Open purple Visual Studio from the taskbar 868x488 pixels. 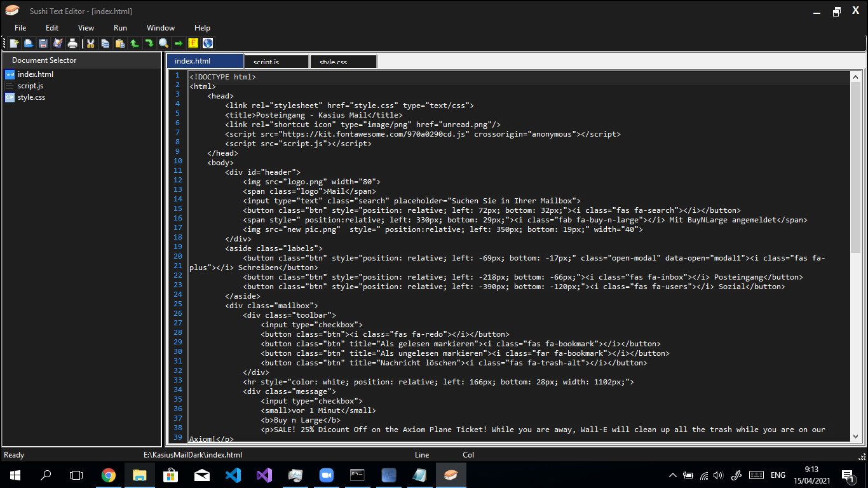tap(264, 475)
